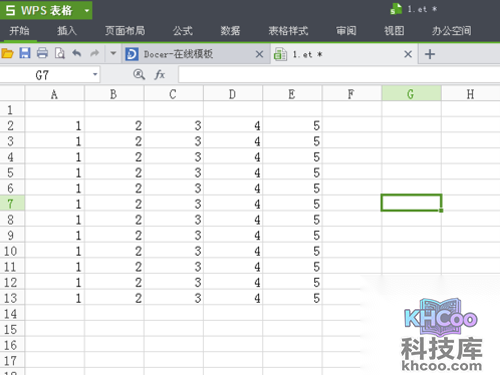Open the 办公空间 tab
Viewport: 500px width, 375px height.
[452, 31]
